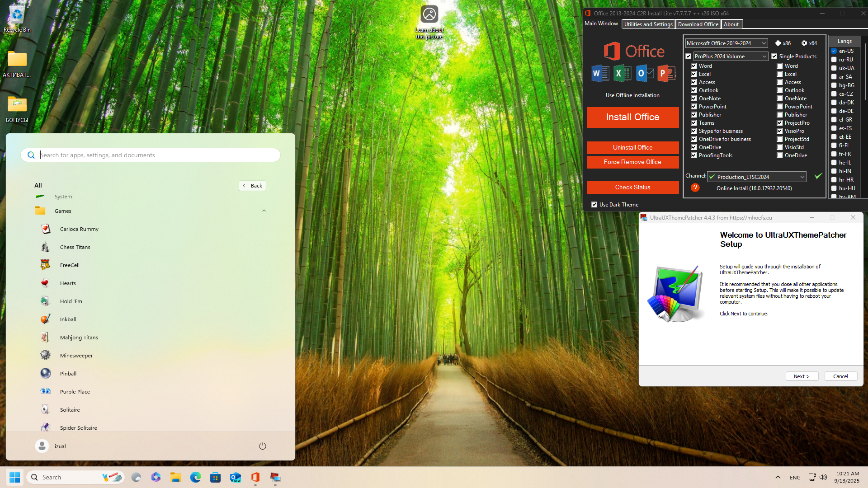
Task: Click Next in UltraUXThemePatcher setup
Action: click(x=802, y=376)
